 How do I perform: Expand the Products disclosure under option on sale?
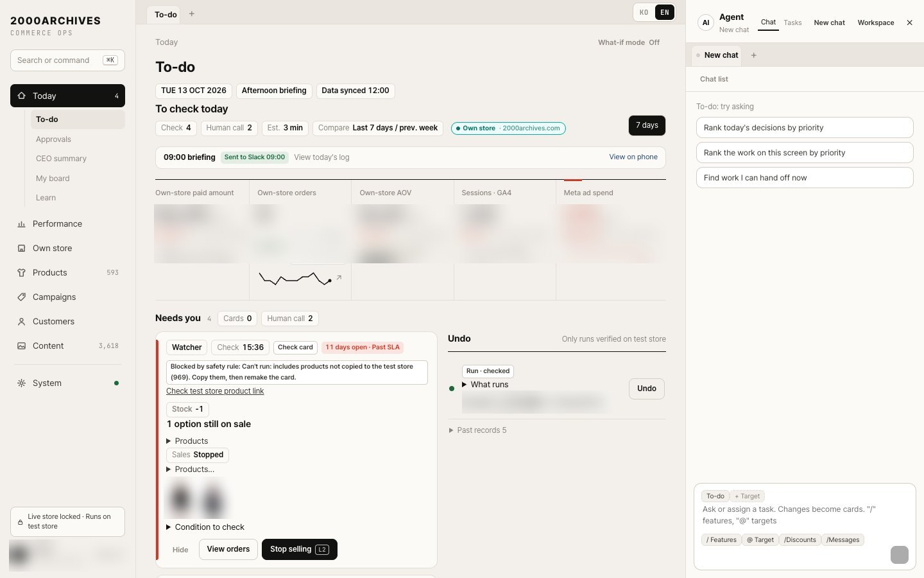click(187, 441)
